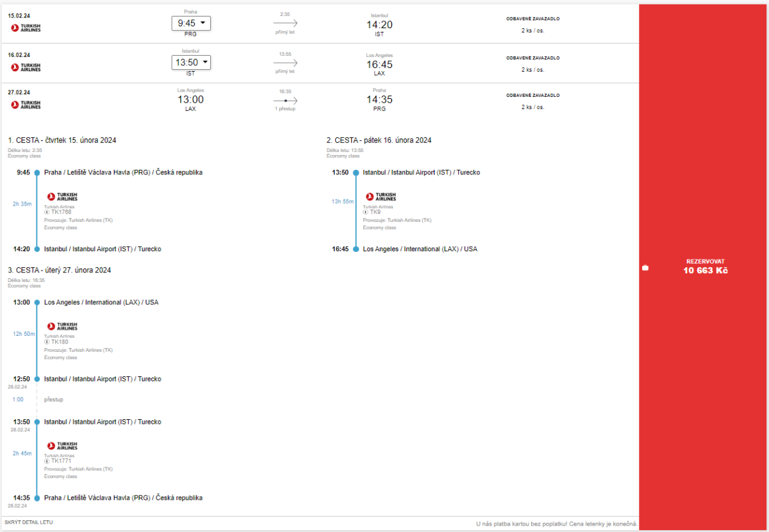Click the info icon beside flight TK1788
Viewport: 769px width, 532px height.
(x=47, y=212)
